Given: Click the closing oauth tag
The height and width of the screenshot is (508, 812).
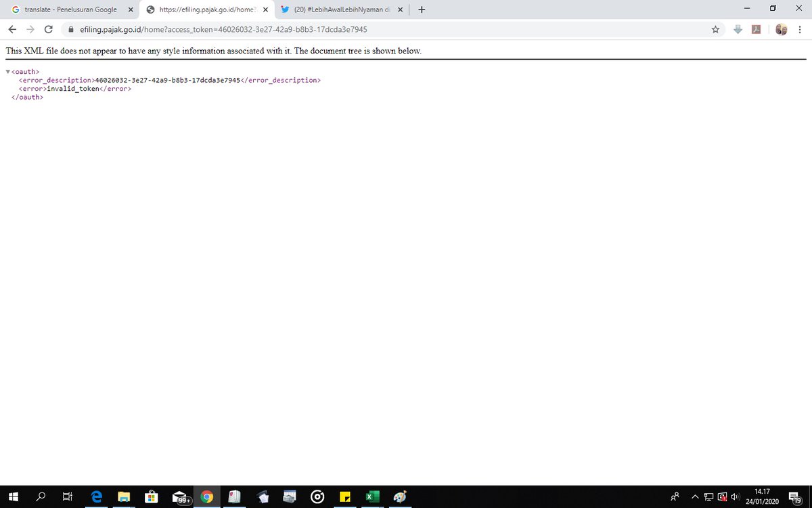Looking at the screenshot, I should pyautogui.click(x=27, y=97).
